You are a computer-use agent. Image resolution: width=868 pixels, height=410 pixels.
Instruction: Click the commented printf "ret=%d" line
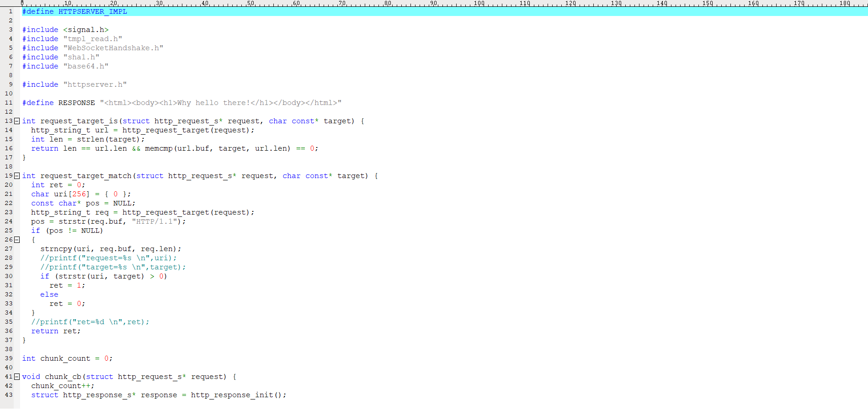pyautogui.click(x=90, y=322)
